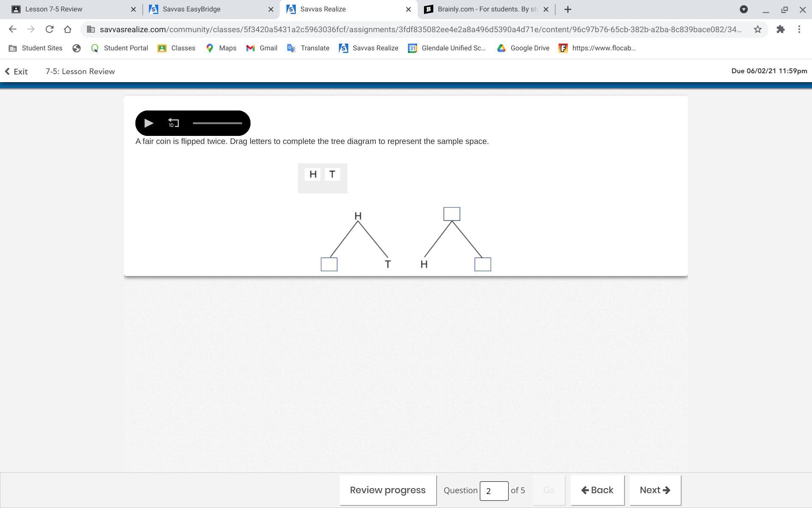The height and width of the screenshot is (508, 812).
Task: Exit the lesson review
Action: [16, 72]
